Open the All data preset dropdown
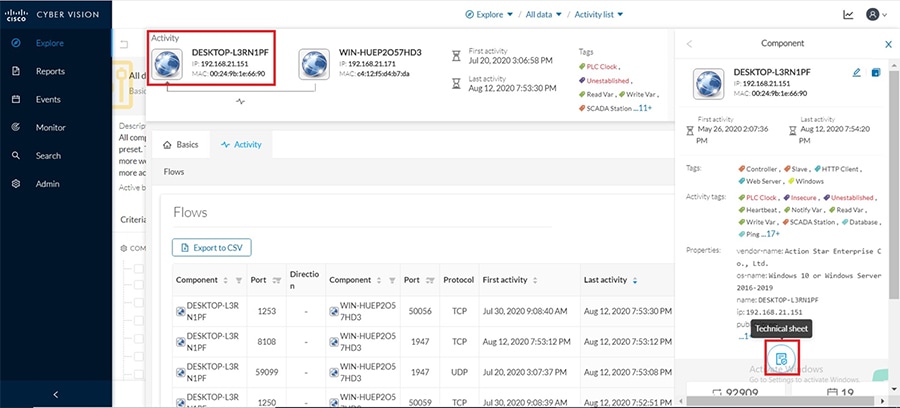 click(x=544, y=14)
